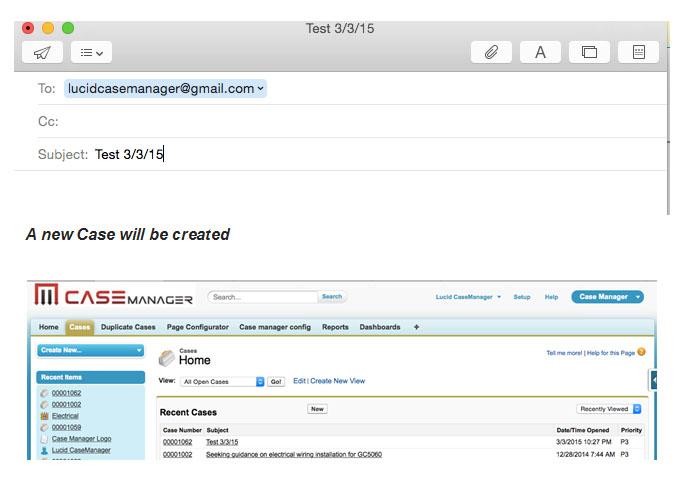Open the Case Manager Logo recent item
Image resolution: width=694 pixels, height=487 pixels.
(81, 439)
